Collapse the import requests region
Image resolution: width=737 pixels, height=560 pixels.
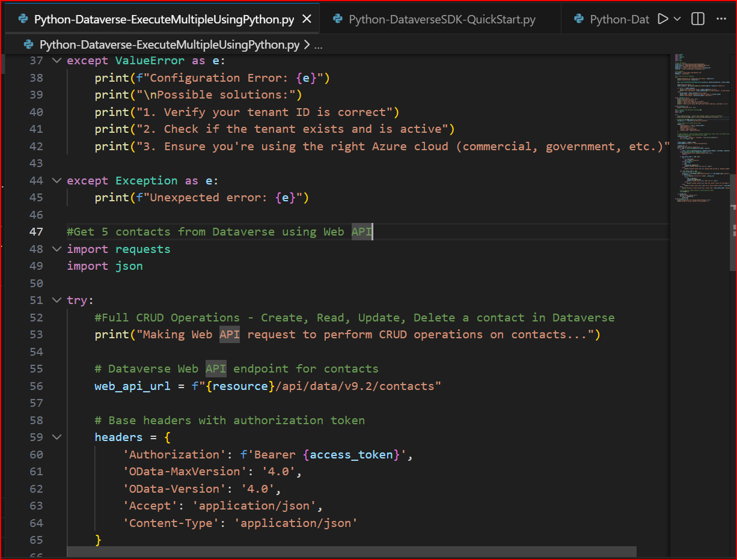pos(56,249)
